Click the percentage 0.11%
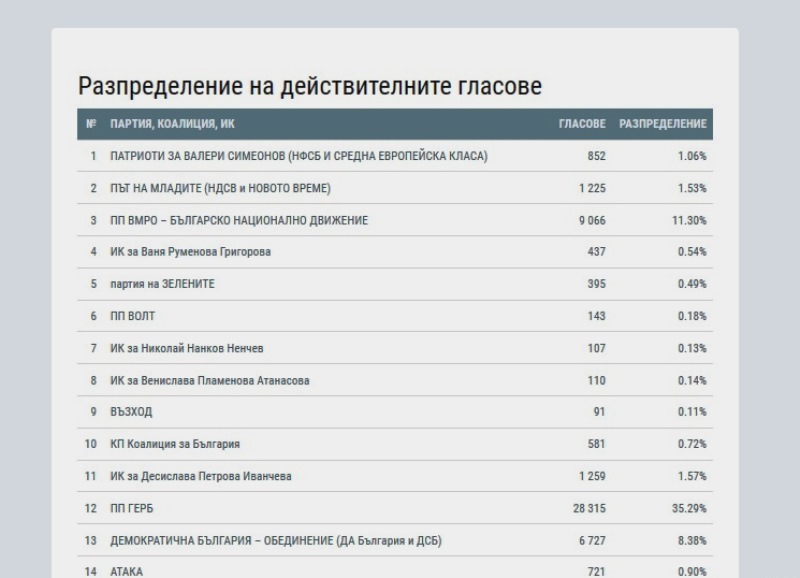This screenshot has width=800, height=578. point(692,412)
